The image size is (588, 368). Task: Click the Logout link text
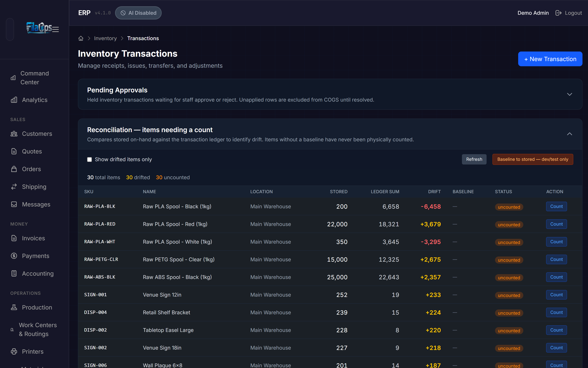[x=573, y=13]
